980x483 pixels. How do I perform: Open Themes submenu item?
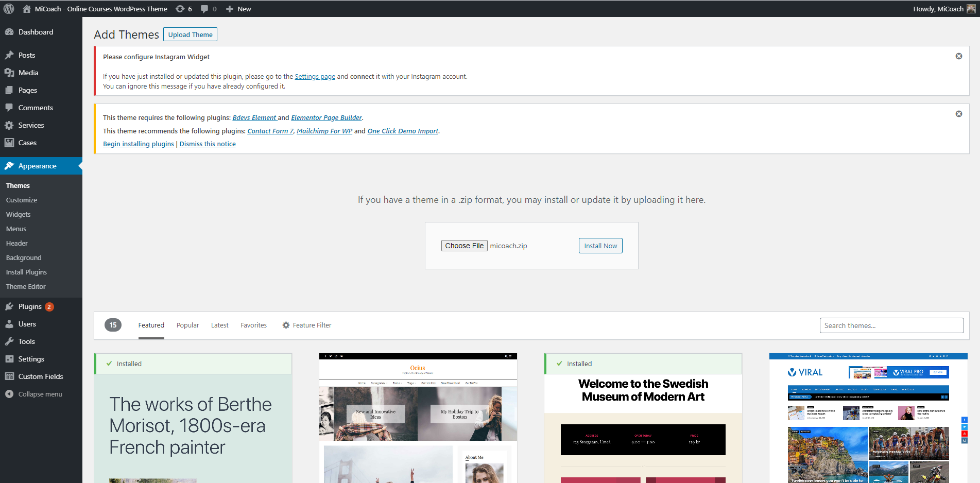[x=18, y=185]
